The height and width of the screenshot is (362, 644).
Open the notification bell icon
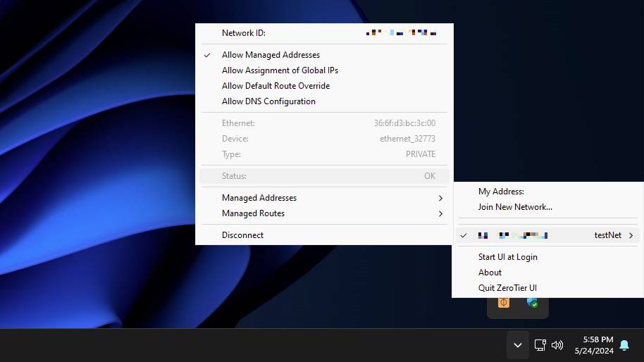click(x=624, y=345)
